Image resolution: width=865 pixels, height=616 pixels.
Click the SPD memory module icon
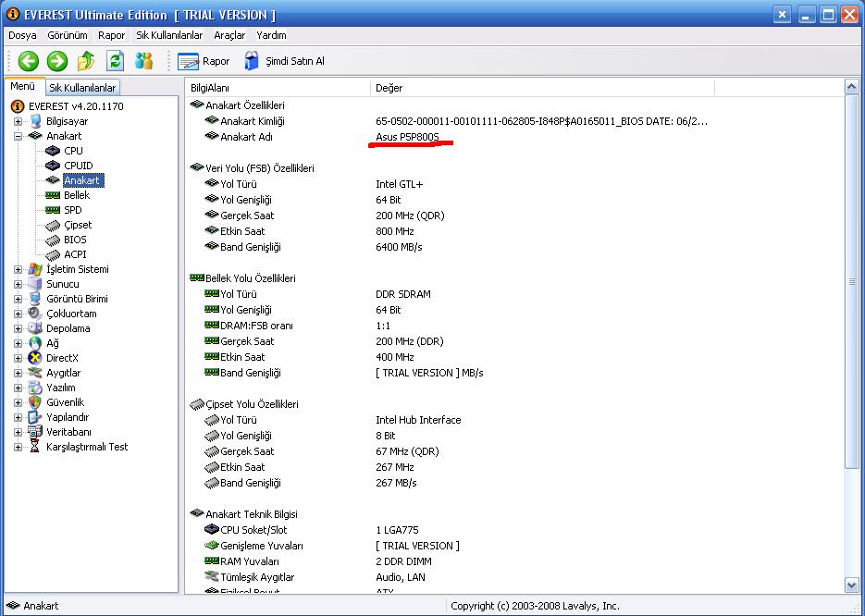click(53, 210)
